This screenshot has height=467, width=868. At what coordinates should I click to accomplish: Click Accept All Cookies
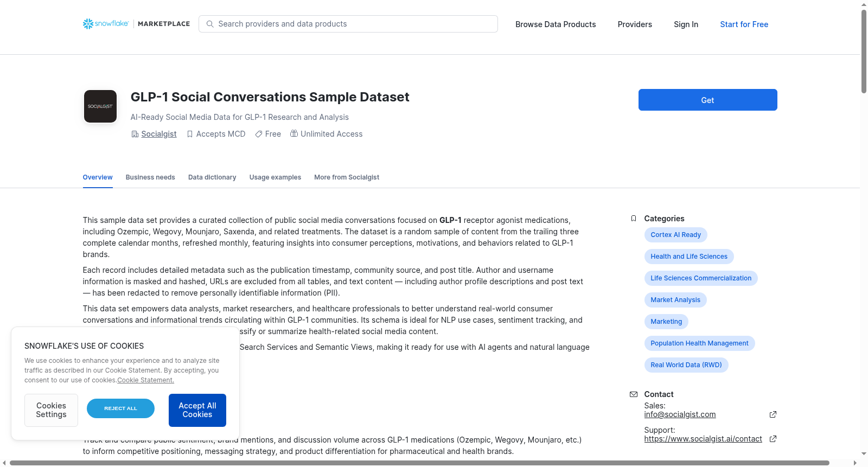point(197,410)
